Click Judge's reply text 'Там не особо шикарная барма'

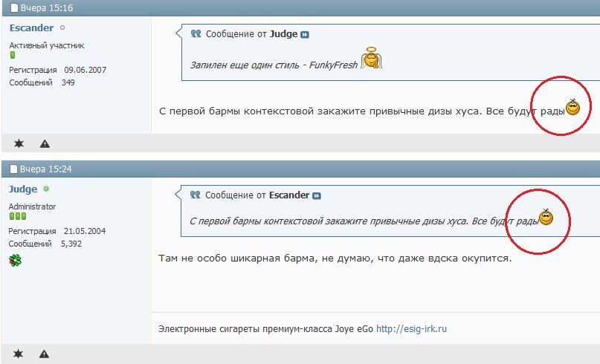click(x=237, y=259)
